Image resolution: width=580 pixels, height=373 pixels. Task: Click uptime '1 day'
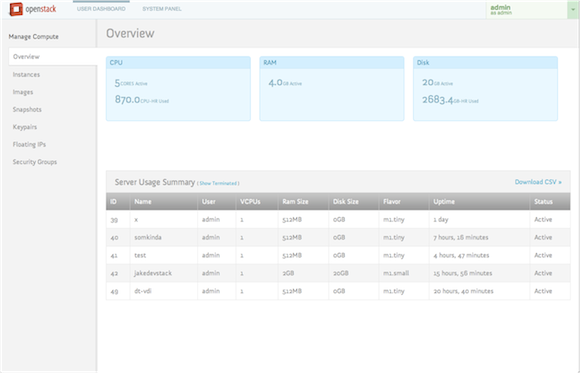click(x=441, y=219)
